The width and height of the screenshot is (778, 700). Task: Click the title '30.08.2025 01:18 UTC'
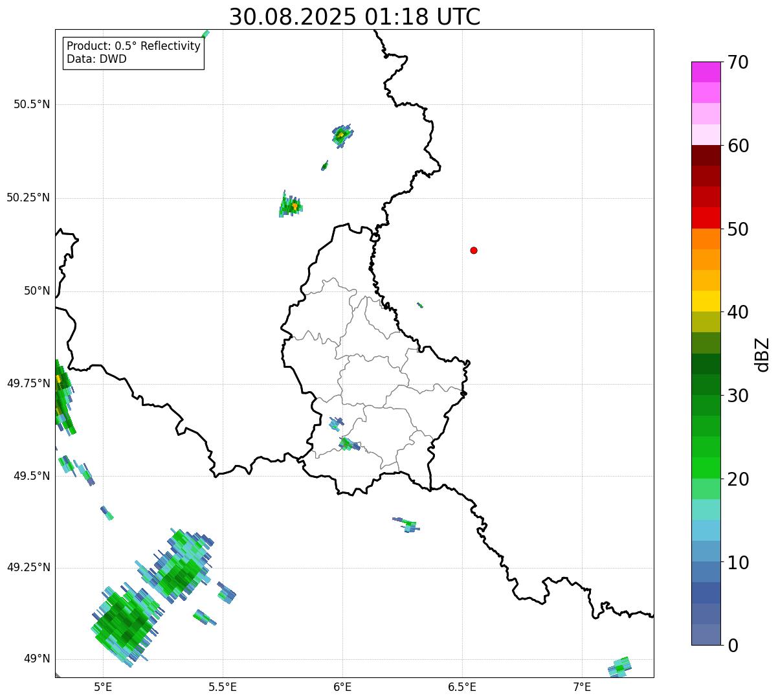(x=355, y=17)
